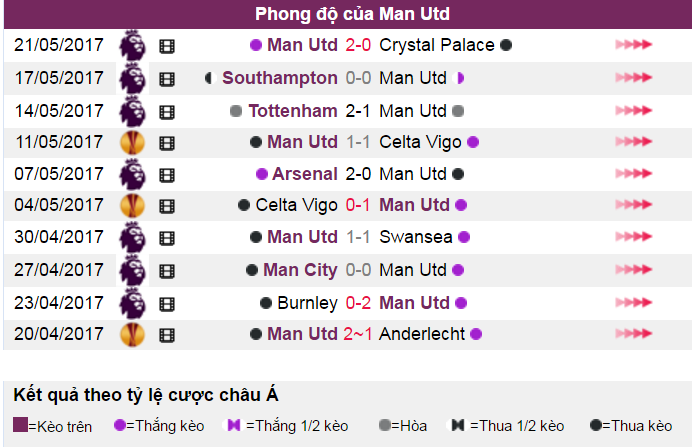The width and height of the screenshot is (692, 447).
Task: Click the Phong độ của Man Utd header
Action: (352, 14)
